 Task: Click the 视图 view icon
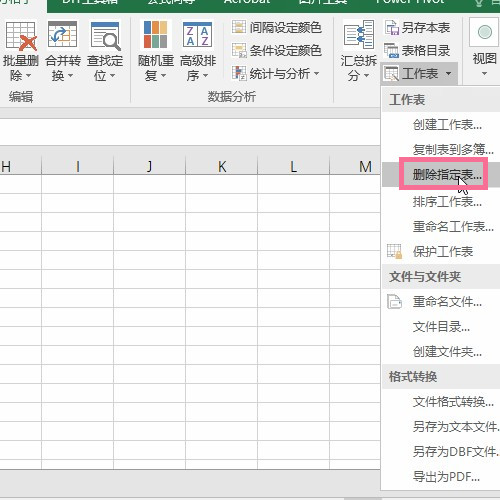(484, 33)
